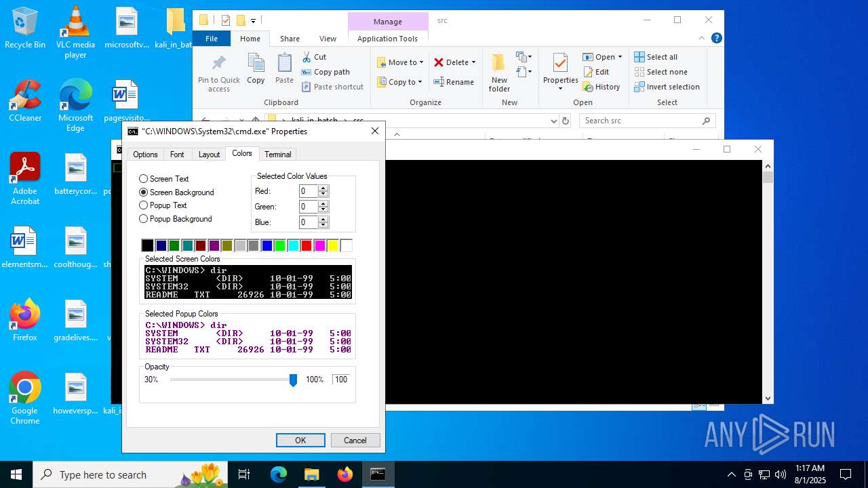Collapse the Explorer ribbon with chevron
This screenshot has width=868, height=488.
pos(703,39)
